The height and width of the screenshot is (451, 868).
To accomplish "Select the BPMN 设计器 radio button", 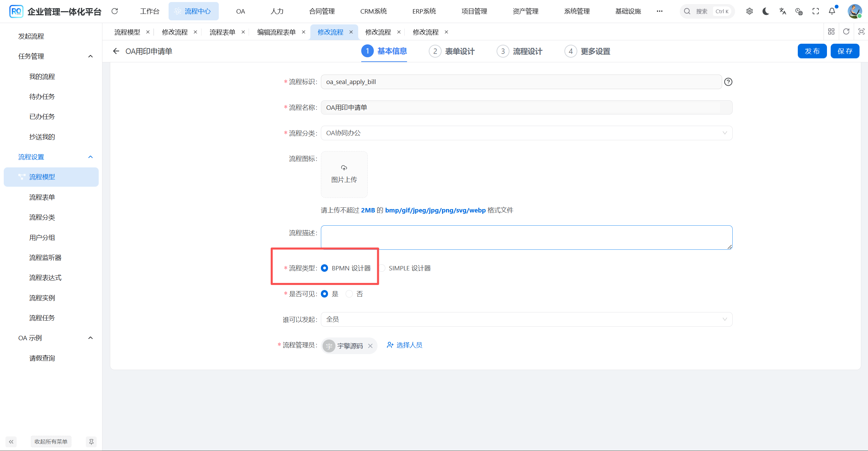I will (x=324, y=268).
